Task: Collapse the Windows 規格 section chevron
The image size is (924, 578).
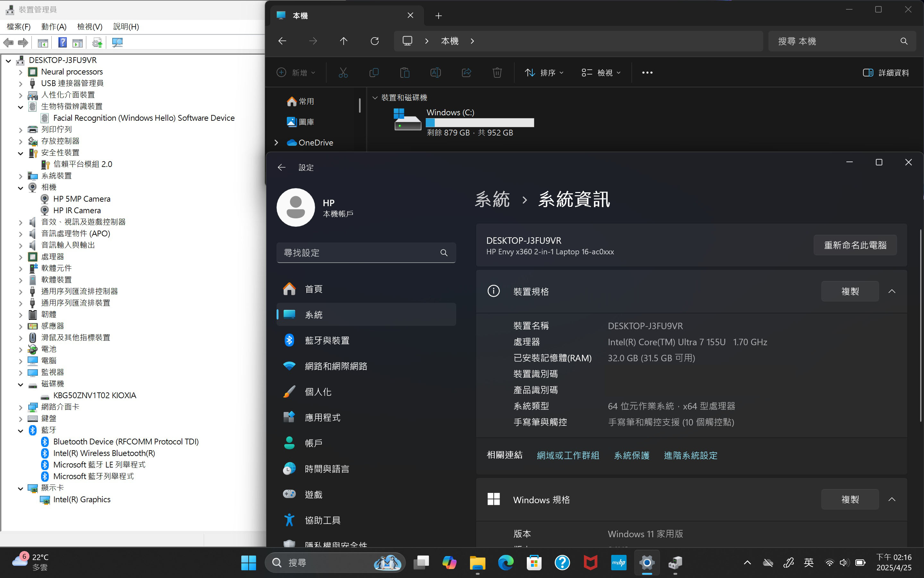Action: pos(892,499)
